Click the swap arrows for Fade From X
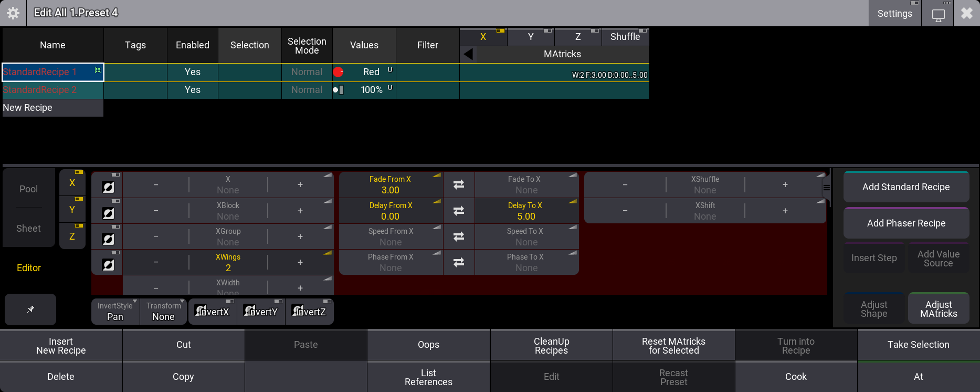980x392 pixels. [459, 184]
